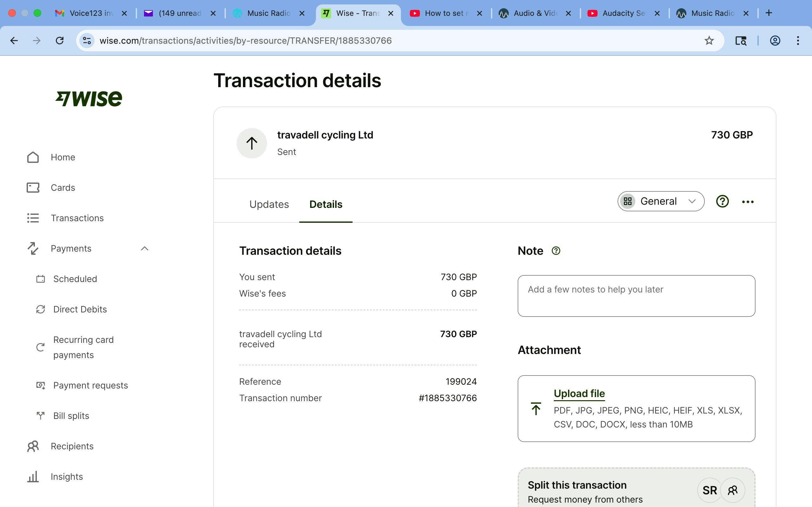Bookmark page with the star icon
Image resolution: width=812 pixels, height=507 pixels.
[x=709, y=41]
